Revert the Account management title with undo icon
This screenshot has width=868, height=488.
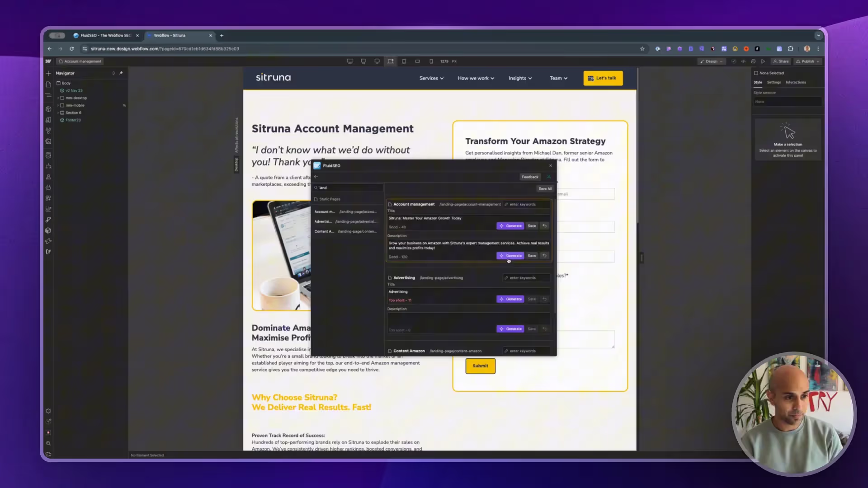click(545, 226)
